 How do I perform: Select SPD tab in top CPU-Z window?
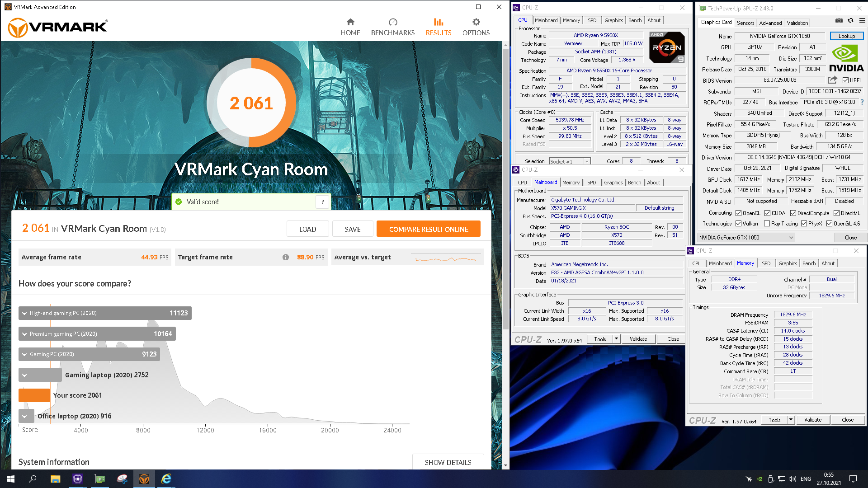592,20
